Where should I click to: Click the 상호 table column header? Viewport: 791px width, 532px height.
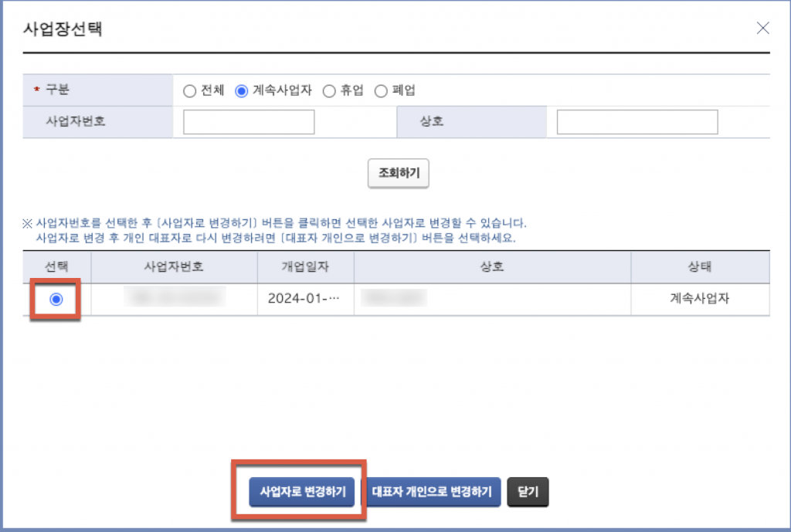[492, 266]
